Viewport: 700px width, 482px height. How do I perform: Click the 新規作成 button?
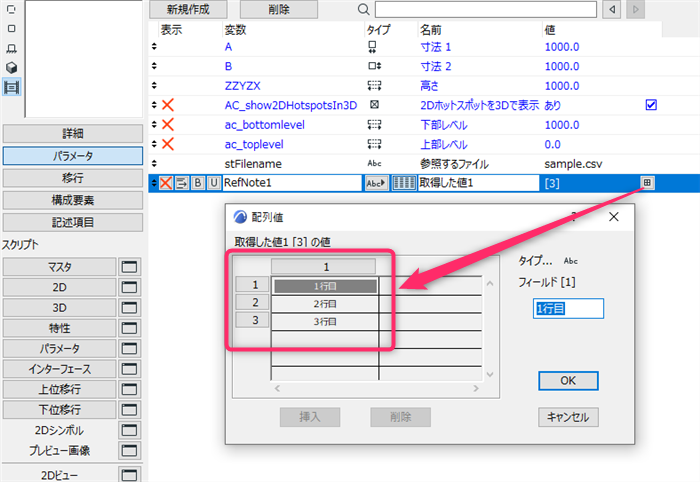point(188,9)
